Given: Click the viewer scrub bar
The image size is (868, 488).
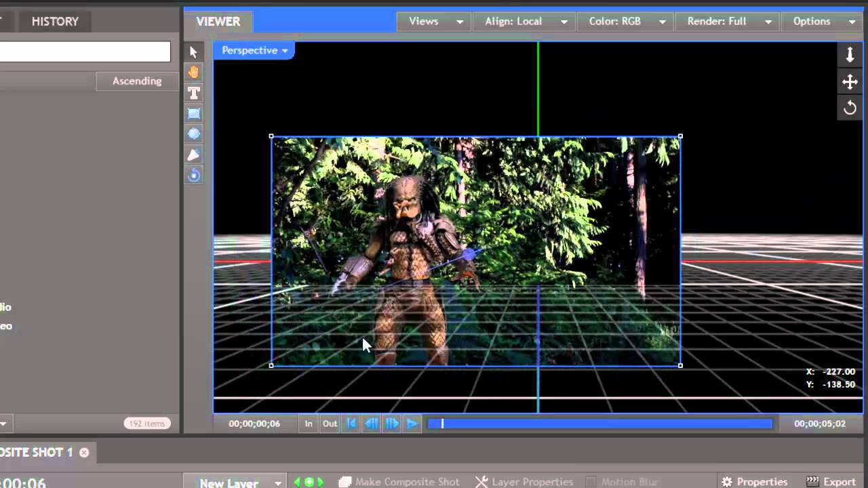Looking at the screenshot, I should point(600,424).
